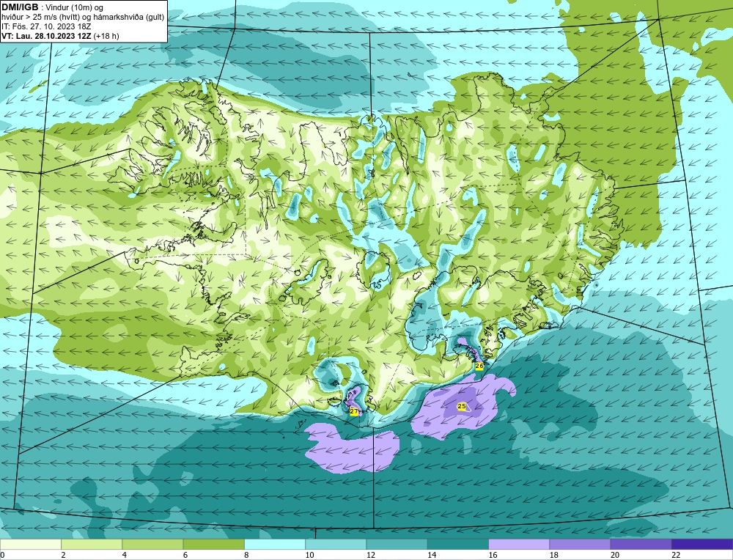Select the 12–14 m/s teal legend swatch
This screenshot has height=560, width=733.
click(397, 545)
